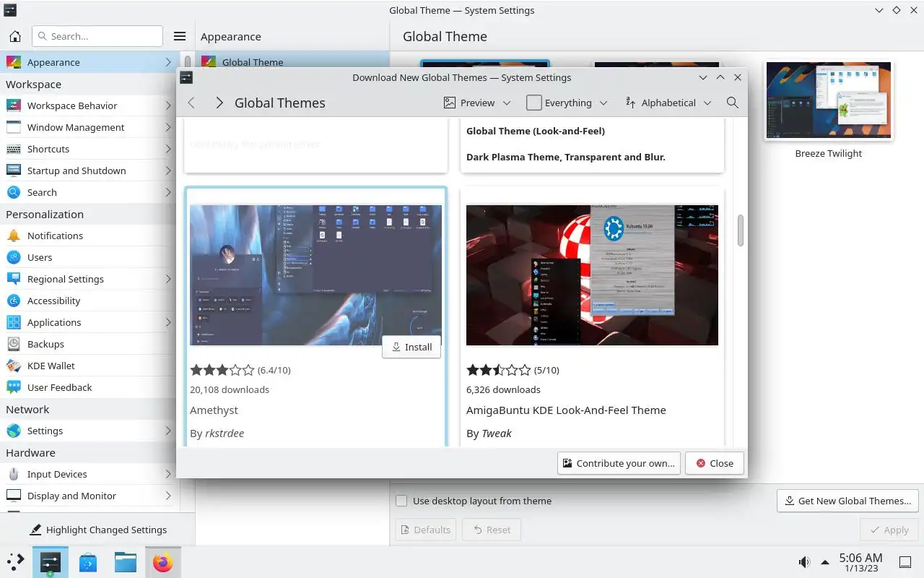The image size is (924, 578).
Task: Open the application launcher in taskbar
Action: [x=16, y=562]
